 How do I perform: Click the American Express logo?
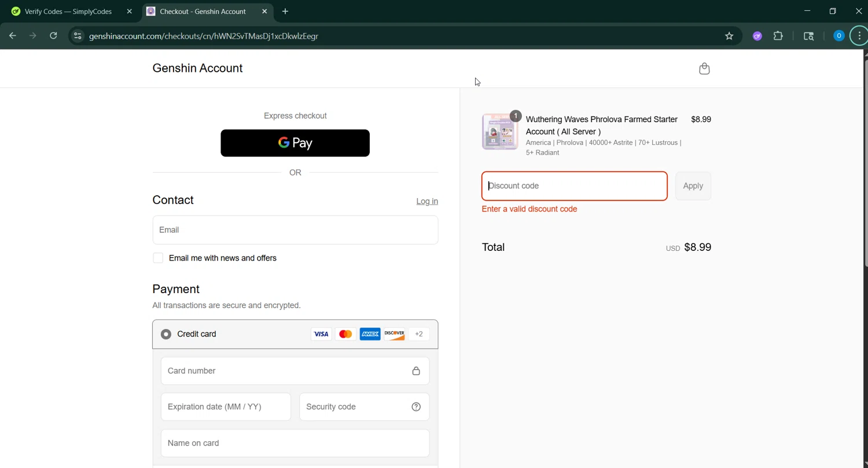pos(370,334)
